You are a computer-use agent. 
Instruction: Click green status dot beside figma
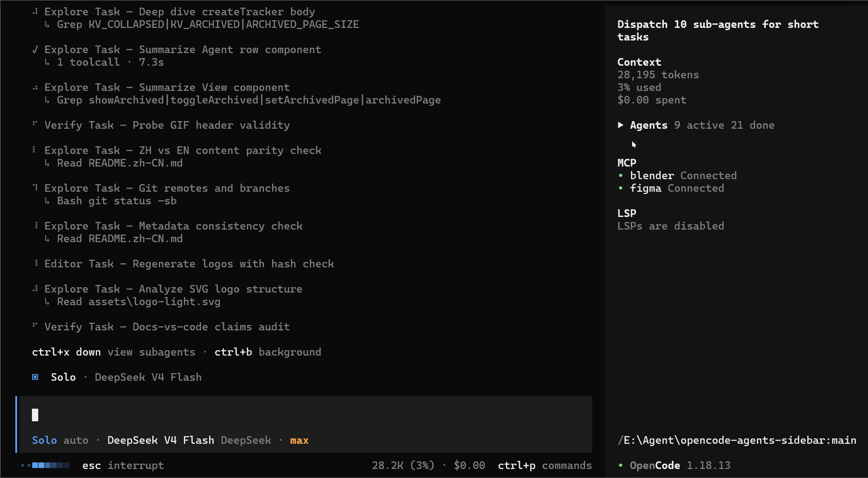click(621, 188)
